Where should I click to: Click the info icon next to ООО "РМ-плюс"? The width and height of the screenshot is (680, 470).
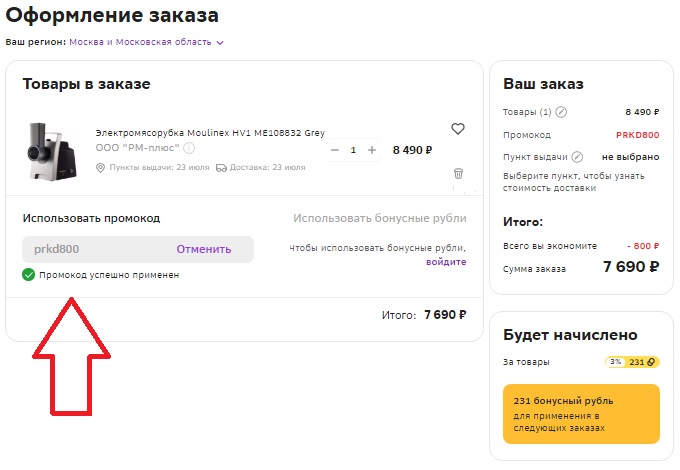click(189, 148)
